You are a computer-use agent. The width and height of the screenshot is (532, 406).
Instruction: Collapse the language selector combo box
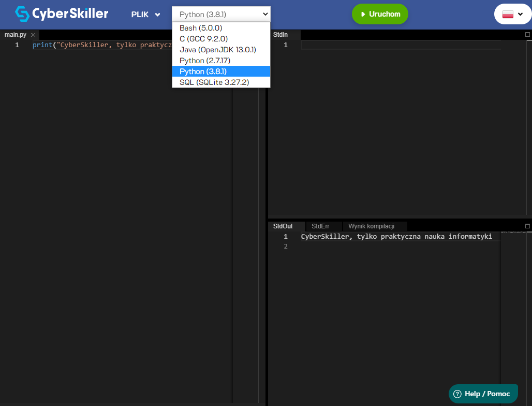click(x=221, y=14)
